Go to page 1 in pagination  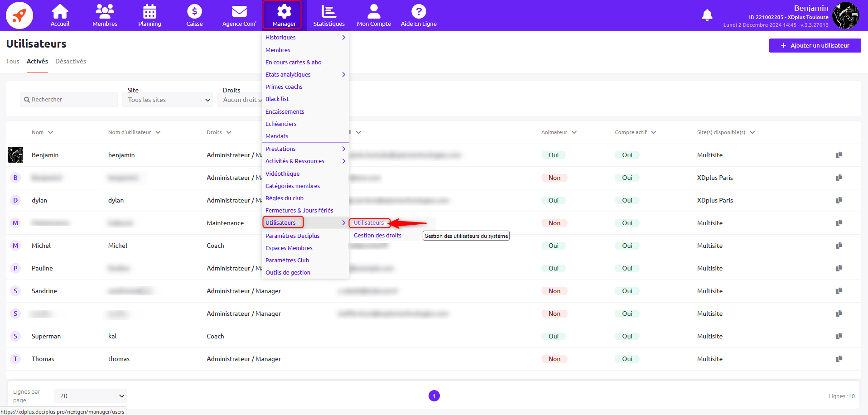pyautogui.click(x=434, y=396)
